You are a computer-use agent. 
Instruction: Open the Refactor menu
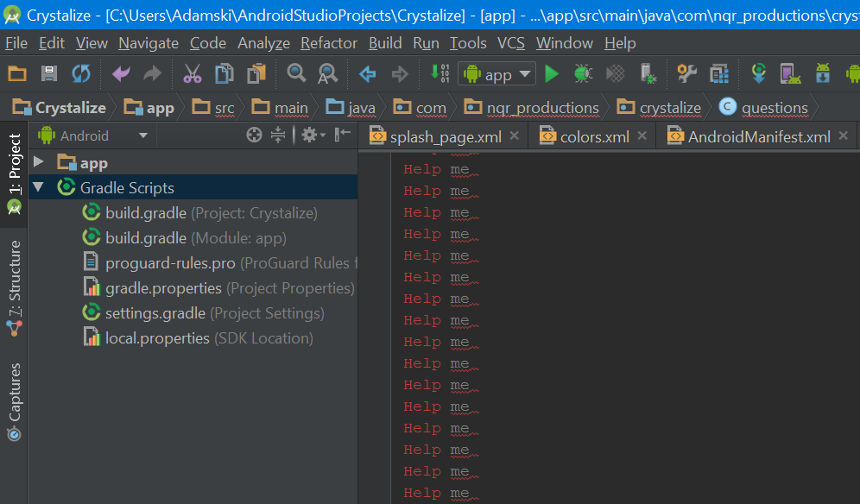click(329, 43)
